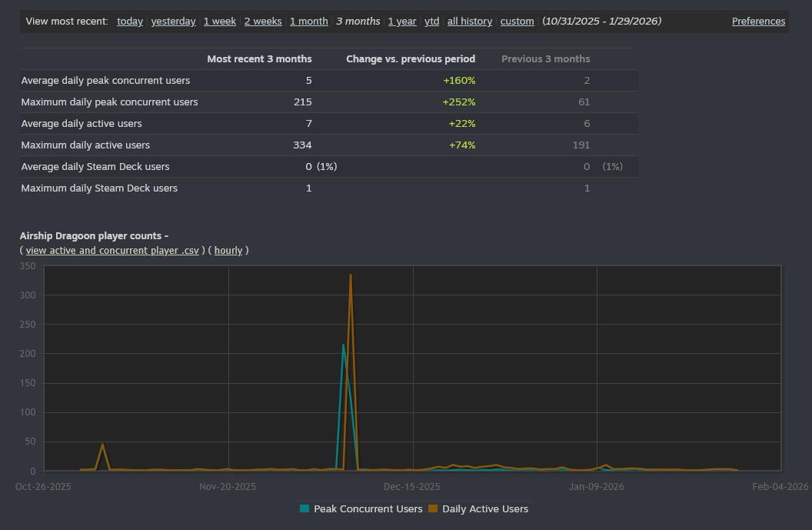The image size is (812, 530).
Task: Click the orange Daily Active Users peak spike
Action: click(x=351, y=275)
